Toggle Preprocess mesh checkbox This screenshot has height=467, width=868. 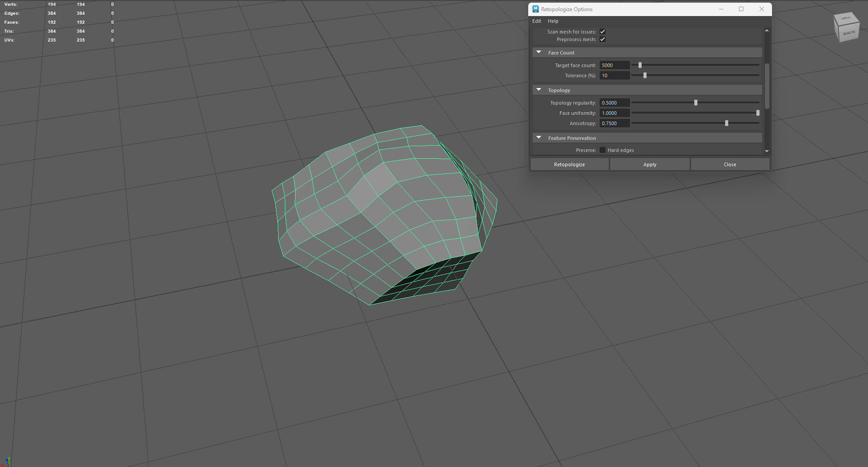tap(603, 39)
